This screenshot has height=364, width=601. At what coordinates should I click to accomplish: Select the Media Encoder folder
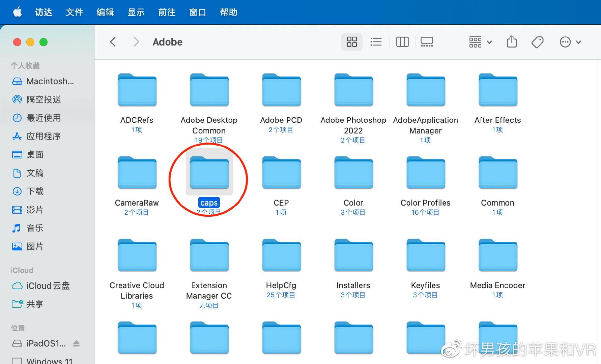[x=498, y=255]
